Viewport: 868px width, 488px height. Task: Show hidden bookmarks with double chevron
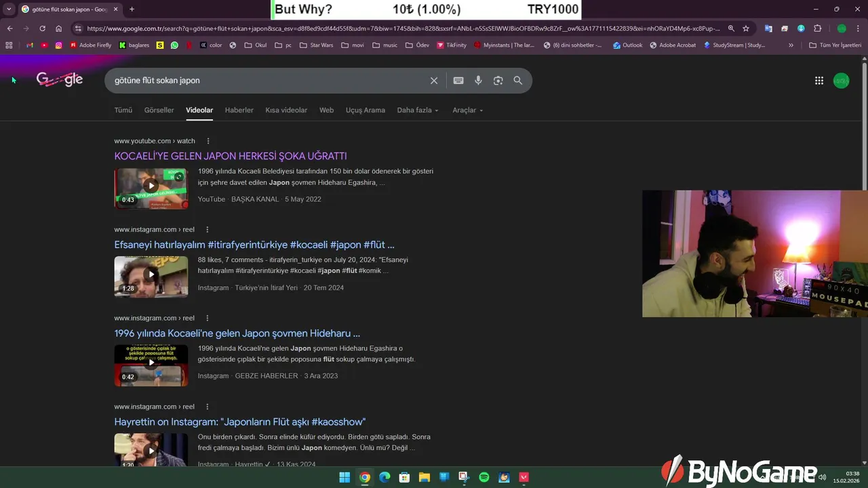point(791,45)
